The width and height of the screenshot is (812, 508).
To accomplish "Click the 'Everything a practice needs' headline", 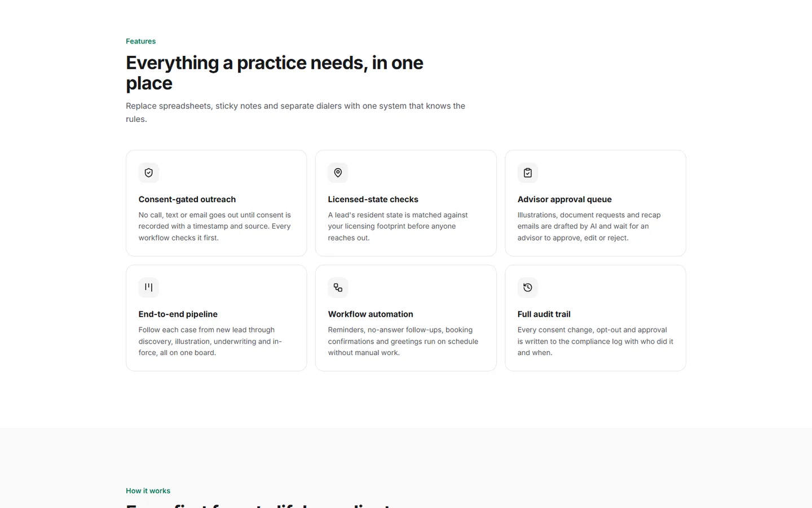I will click(275, 73).
